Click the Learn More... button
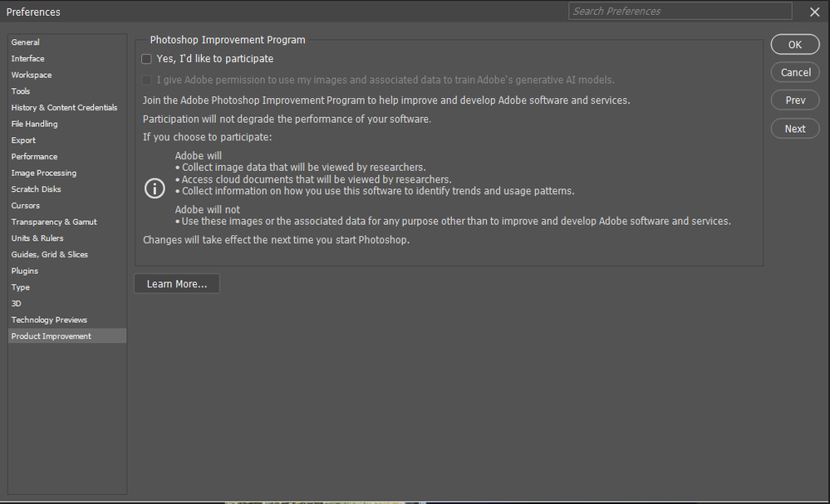The height and width of the screenshot is (504, 830). (x=177, y=284)
